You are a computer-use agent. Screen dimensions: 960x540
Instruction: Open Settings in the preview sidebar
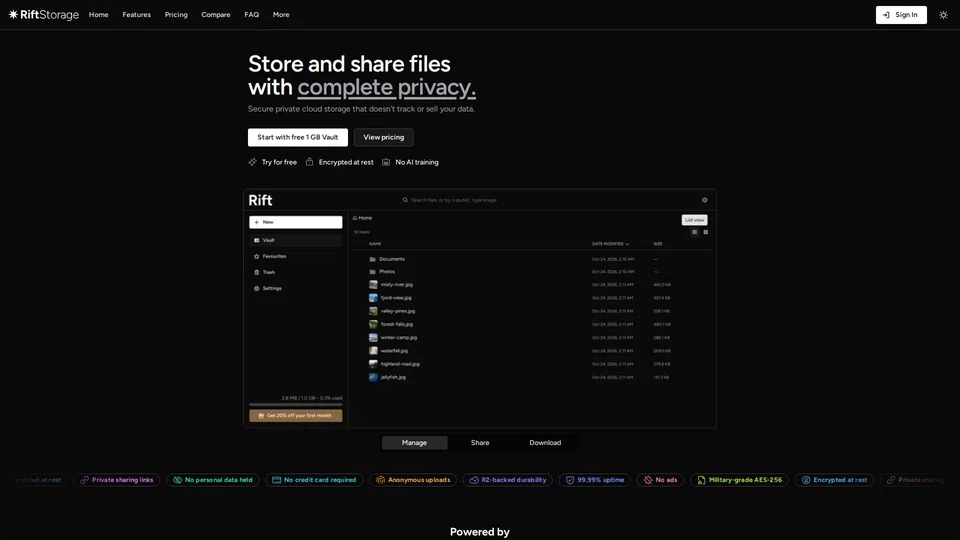[x=296, y=288]
